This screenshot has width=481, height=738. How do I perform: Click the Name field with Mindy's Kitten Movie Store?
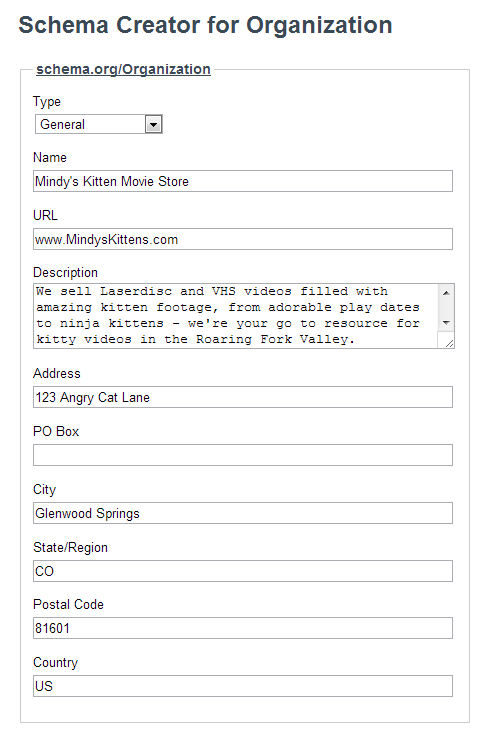tap(243, 181)
